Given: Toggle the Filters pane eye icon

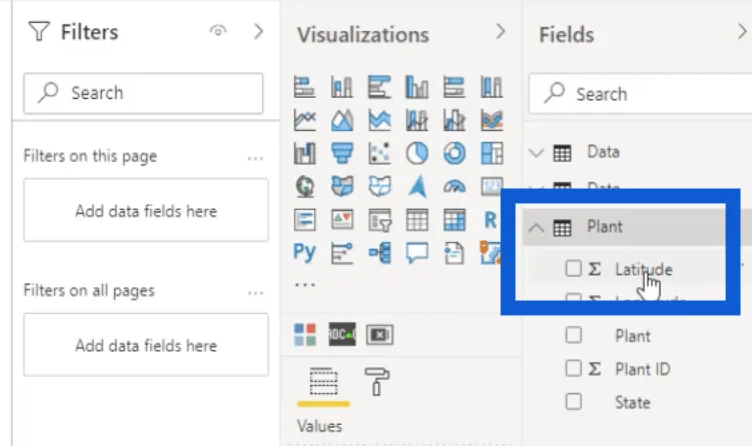Looking at the screenshot, I should tap(218, 31).
